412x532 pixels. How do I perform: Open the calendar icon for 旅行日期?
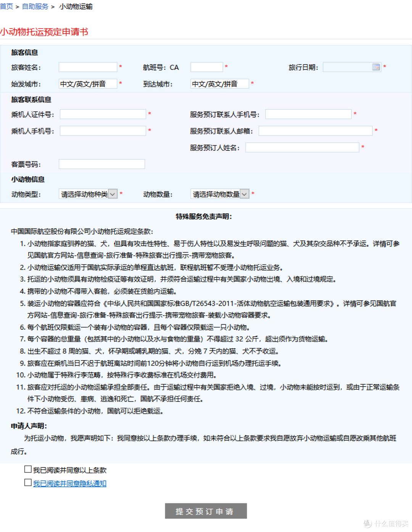click(x=376, y=67)
